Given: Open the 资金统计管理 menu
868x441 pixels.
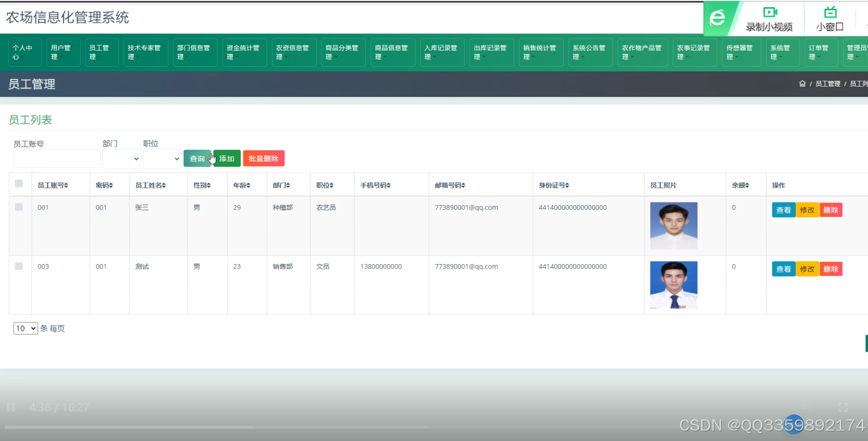Looking at the screenshot, I should click(x=245, y=52).
